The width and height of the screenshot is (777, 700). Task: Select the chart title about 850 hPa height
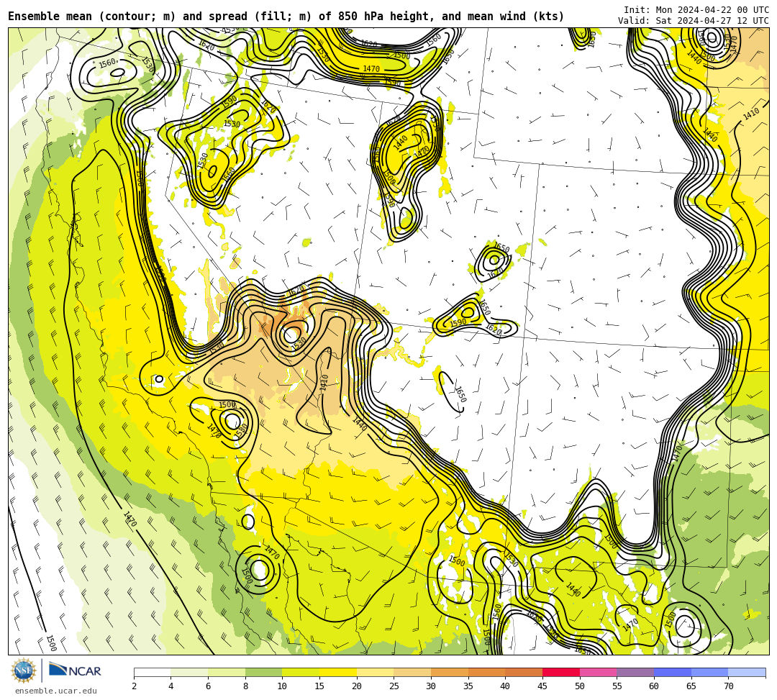coord(286,17)
